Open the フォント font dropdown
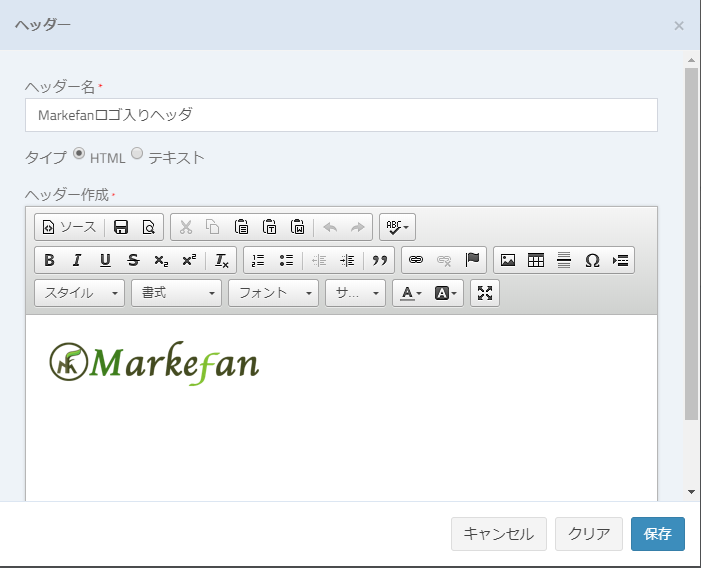This screenshot has height=568, width=701. [x=273, y=293]
